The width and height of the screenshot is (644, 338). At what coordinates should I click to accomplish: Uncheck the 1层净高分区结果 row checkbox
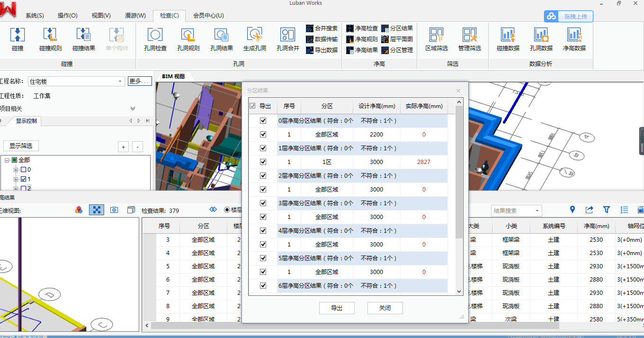coord(263,148)
